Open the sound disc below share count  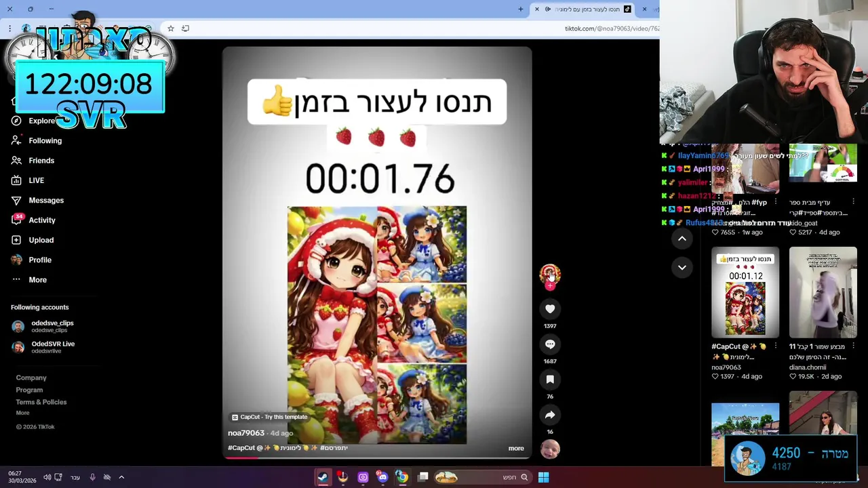(x=550, y=449)
